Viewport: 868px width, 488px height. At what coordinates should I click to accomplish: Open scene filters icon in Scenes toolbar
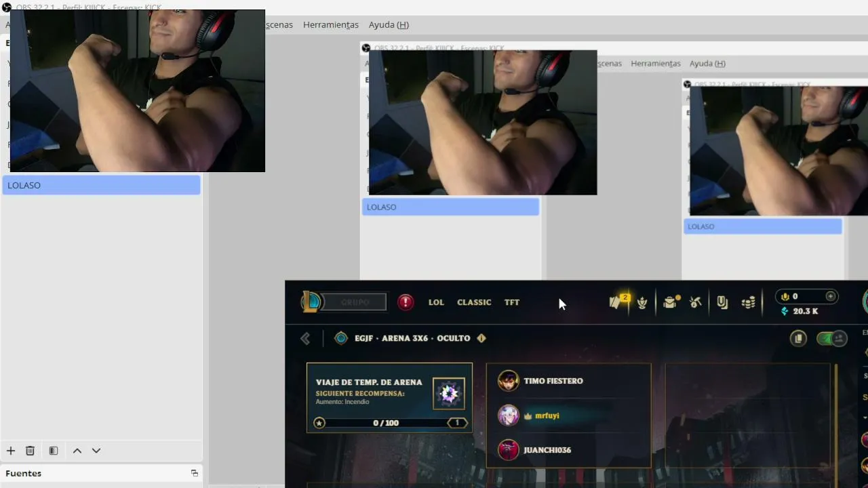(x=54, y=451)
